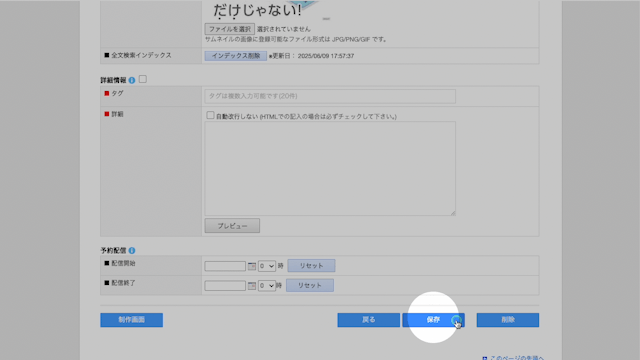Open the 配信開始 hour dropdown
The height and width of the screenshot is (360, 640).
click(267, 266)
